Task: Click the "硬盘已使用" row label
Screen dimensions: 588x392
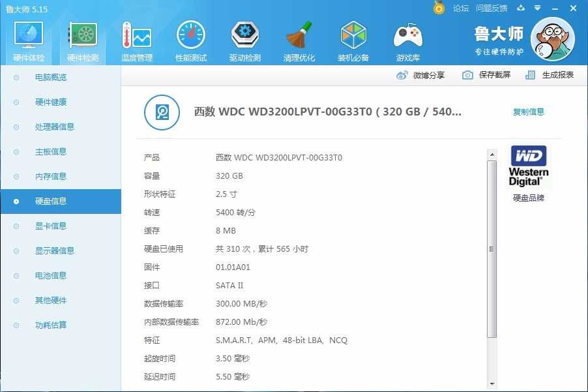Action: point(164,249)
